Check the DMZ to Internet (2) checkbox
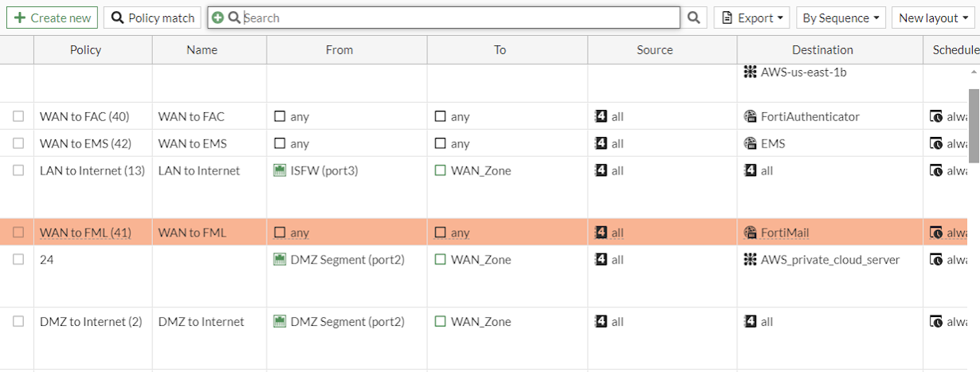The image size is (980, 372). [18, 322]
